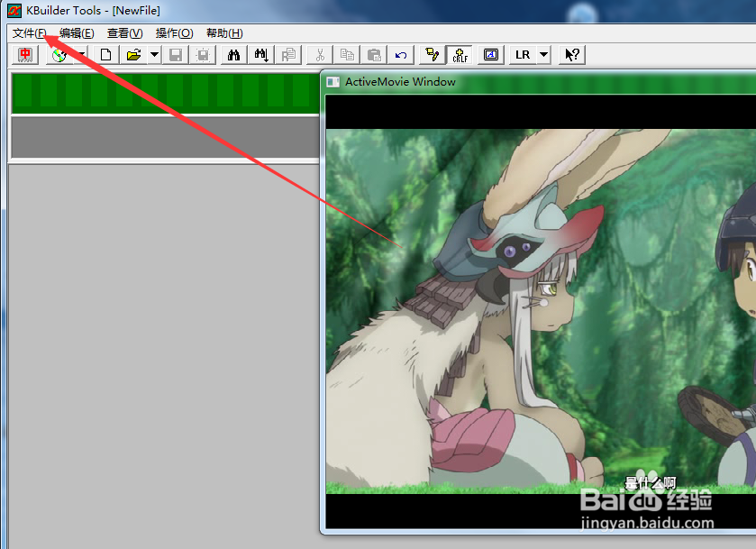Click the save-all floppy icon with dotted border
The image size is (756, 549).
click(x=203, y=55)
